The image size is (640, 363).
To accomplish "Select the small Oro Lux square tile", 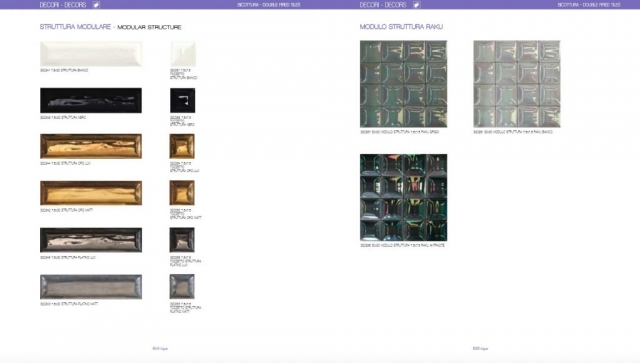I will (182, 146).
